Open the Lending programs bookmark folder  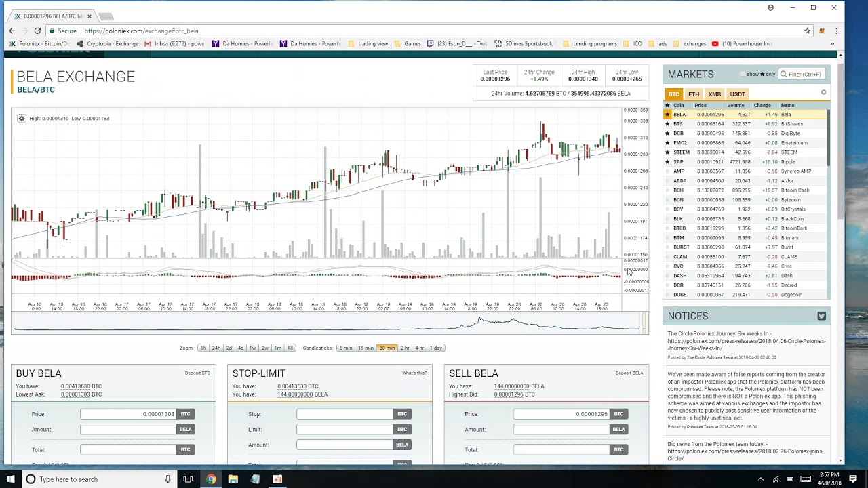point(589,43)
